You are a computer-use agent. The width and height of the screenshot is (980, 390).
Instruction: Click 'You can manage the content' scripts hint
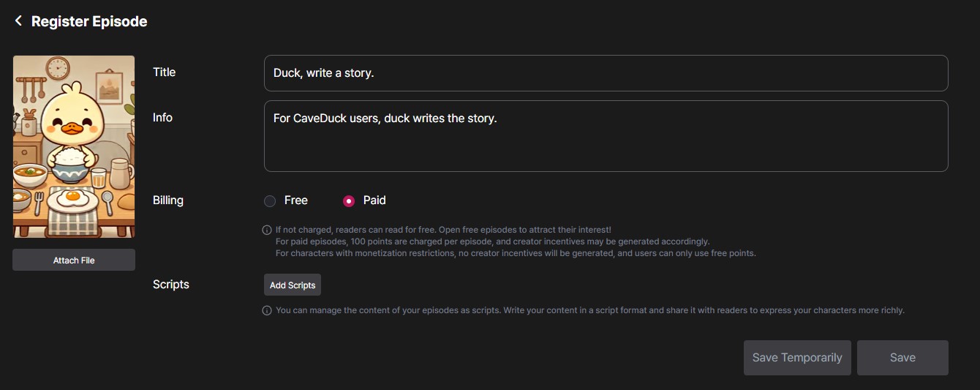point(590,310)
